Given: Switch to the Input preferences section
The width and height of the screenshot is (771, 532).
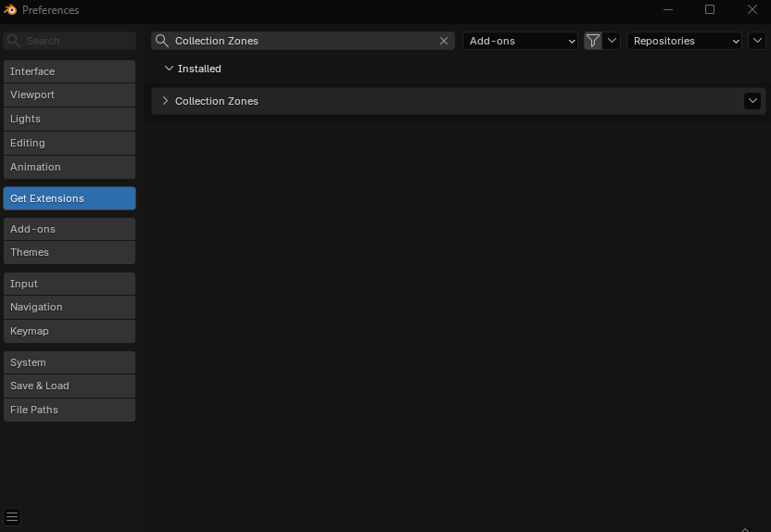Looking at the screenshot, I should (70, 284).
